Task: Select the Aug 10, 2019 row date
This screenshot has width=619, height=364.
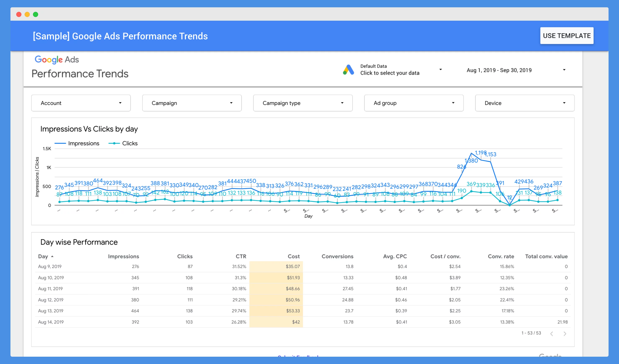Action: point(51,278)
